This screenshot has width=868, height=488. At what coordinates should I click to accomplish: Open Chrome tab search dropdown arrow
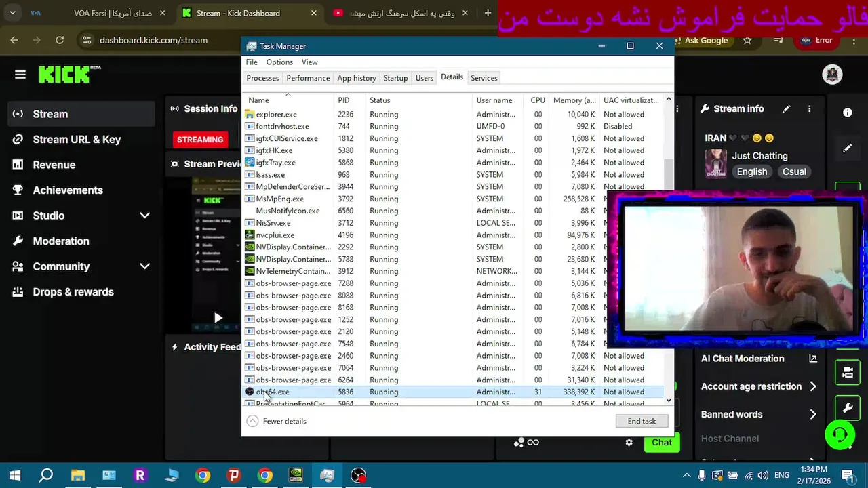pos(12,13)
